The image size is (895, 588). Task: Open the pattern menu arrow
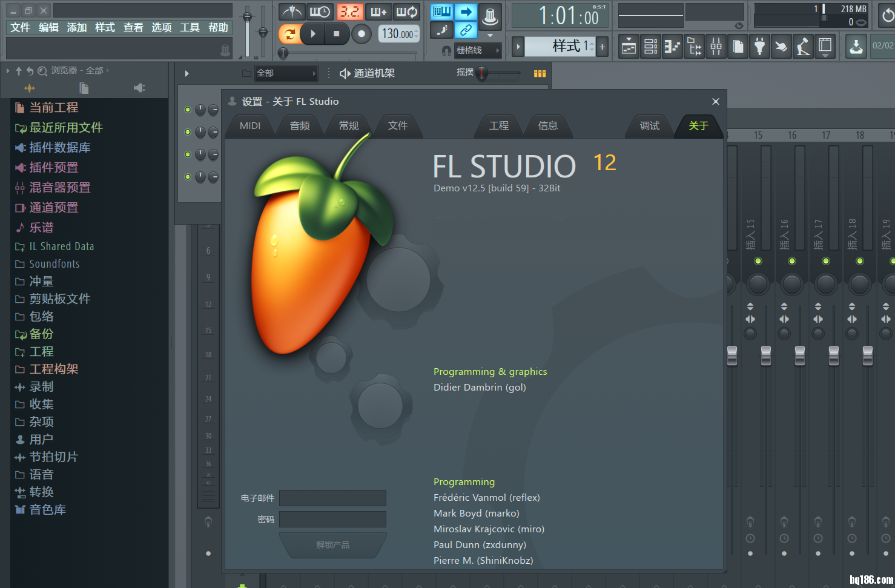(x=518, y=47)
